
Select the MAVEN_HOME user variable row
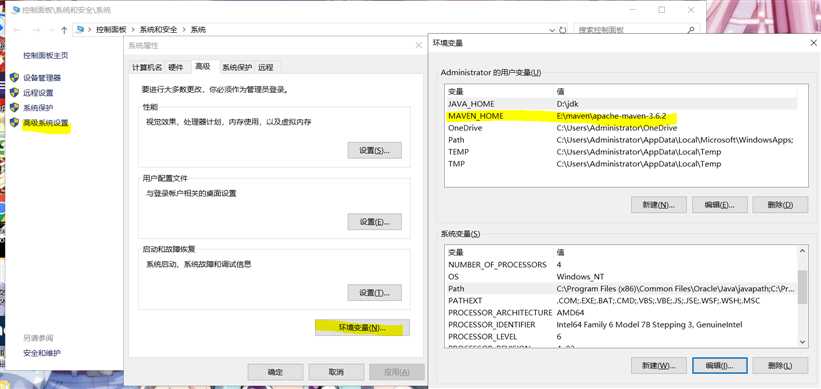click(x=621, y=116)
